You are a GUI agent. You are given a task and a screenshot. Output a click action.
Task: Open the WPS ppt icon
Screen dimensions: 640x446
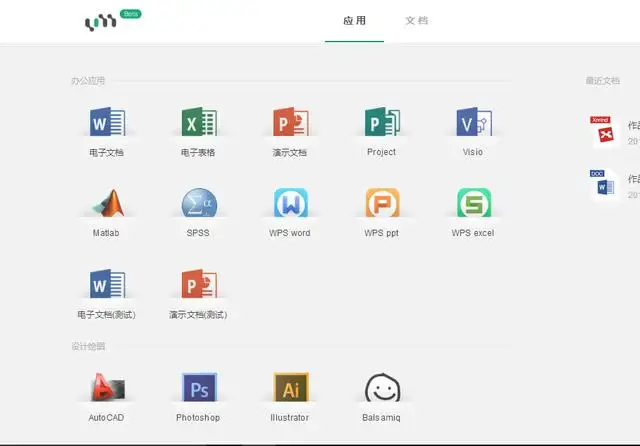[382, 202]
